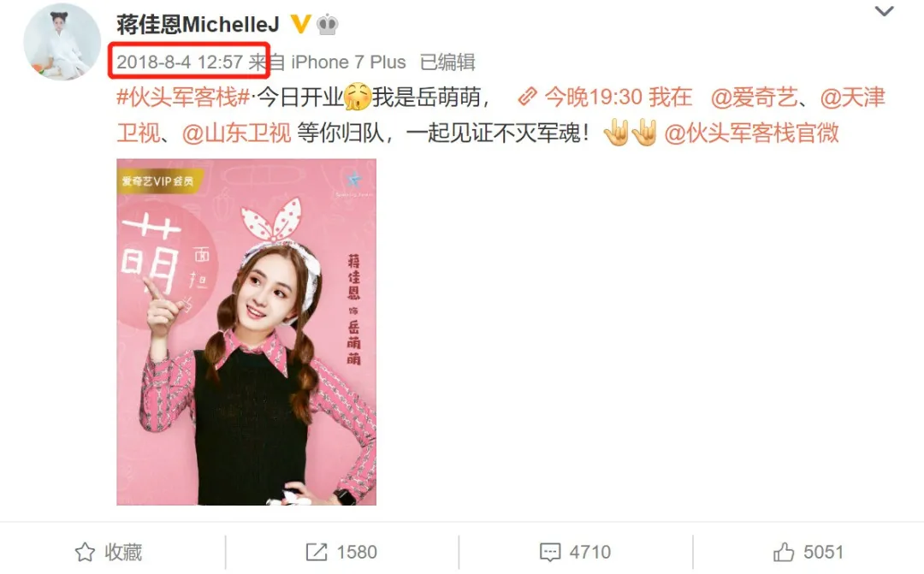Enlarge the pink poster image

(246, 332)
